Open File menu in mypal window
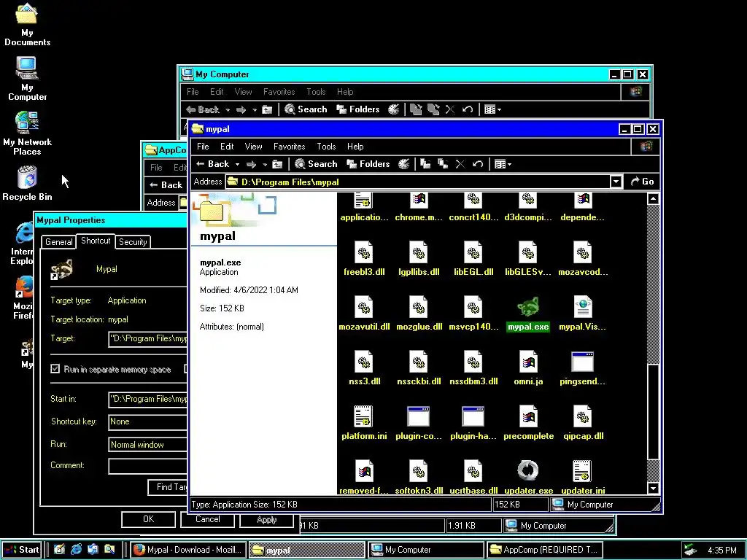The height and width of the screenshot is (560, 747). point(203,147)
